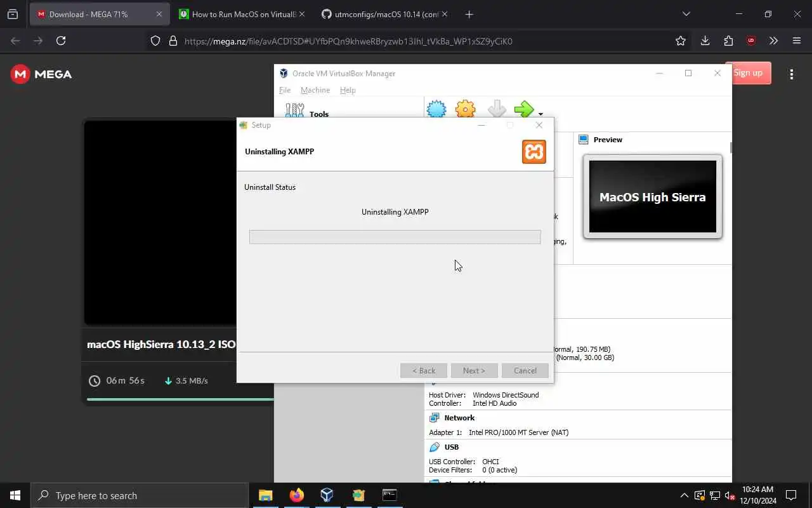Click the Back button in Setup

pos(424,370)
